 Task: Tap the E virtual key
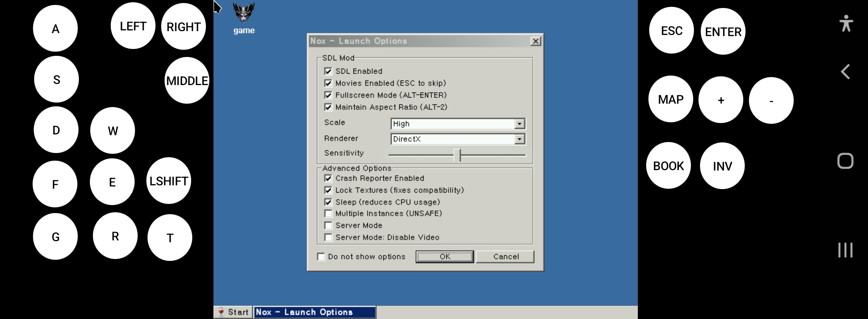112,182
